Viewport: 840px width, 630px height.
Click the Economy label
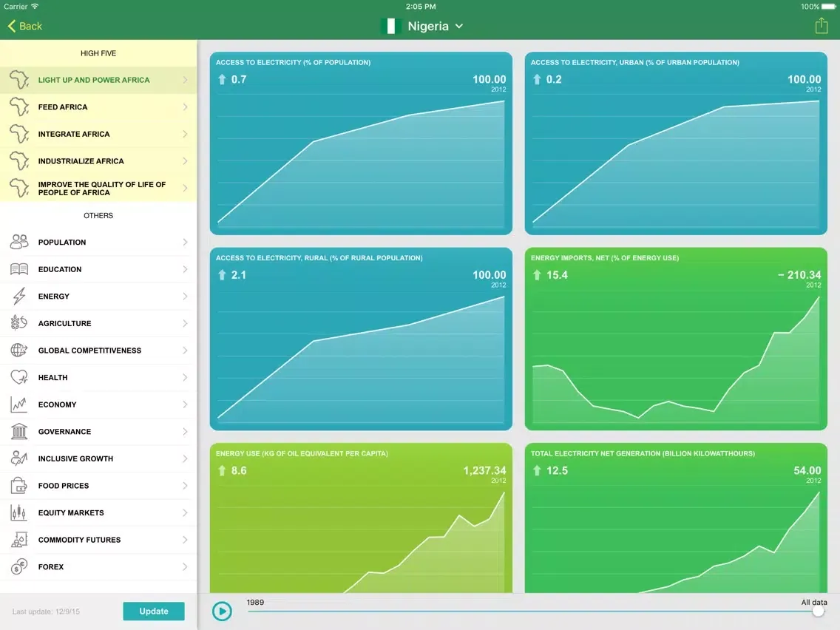tap(58, 404)
